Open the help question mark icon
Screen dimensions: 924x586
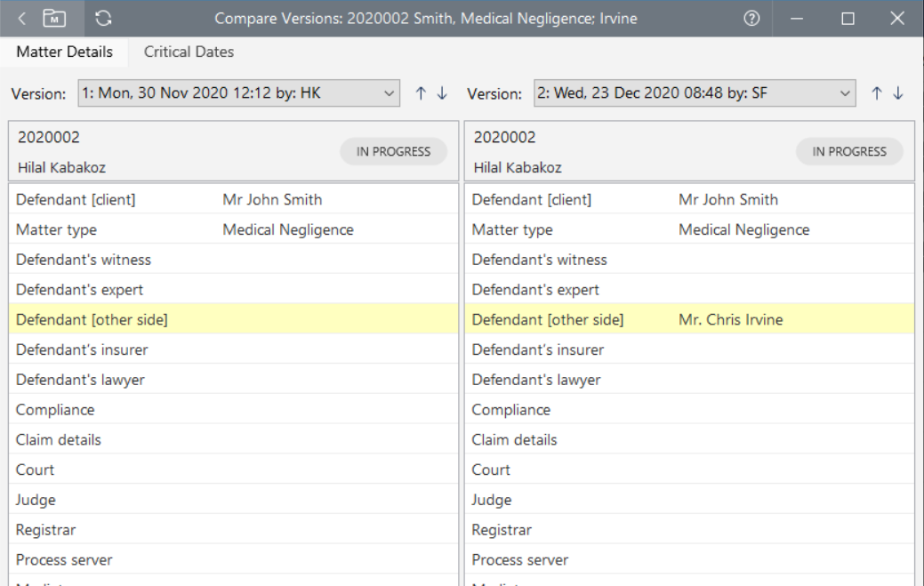pos(751,18)
